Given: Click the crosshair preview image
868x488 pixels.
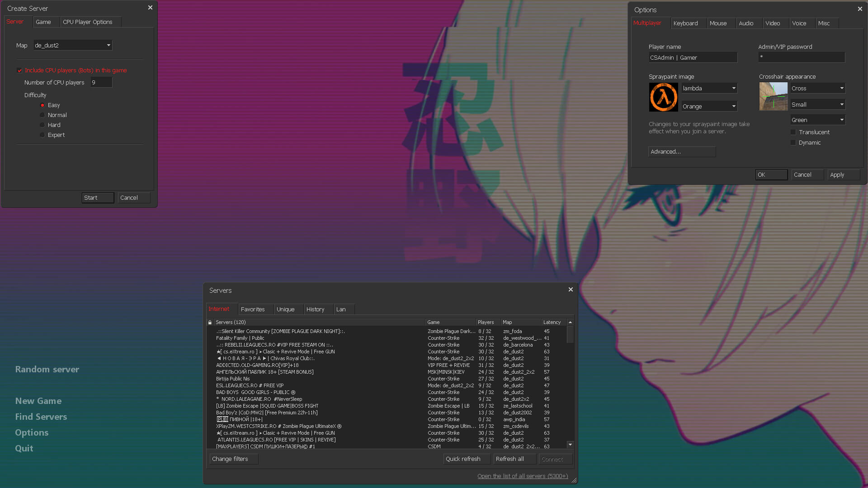Looking at the screenshot, I should (x=774, y=96).
